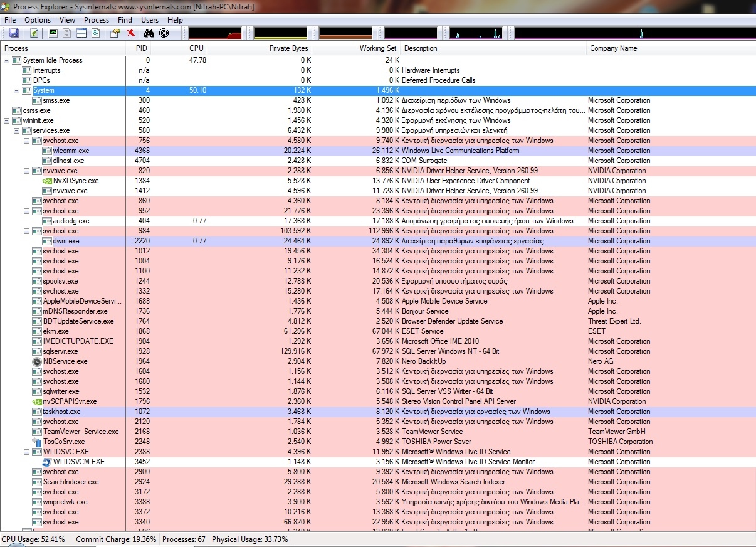Select the IMEDICTUPDATE.EXE row

pos(378,341)
